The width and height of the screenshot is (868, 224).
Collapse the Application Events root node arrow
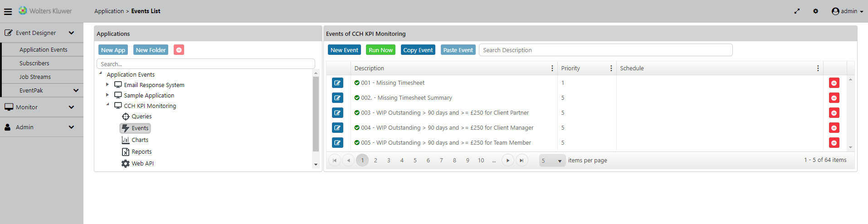pos(100,73)
